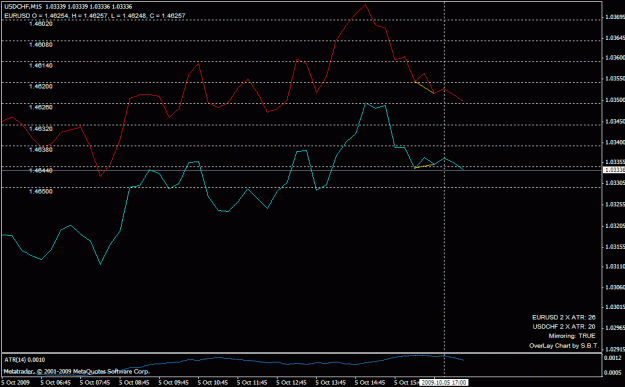Screen dimensions: 625x387
Task: Select the EURUSD O/H/L/C overlay quote line
Action: tap(95, 16)
